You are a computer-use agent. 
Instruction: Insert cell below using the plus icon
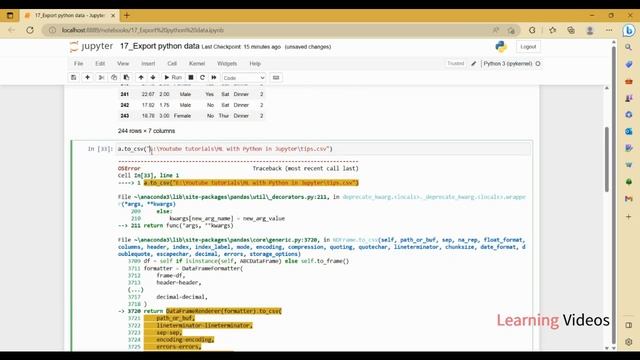(x=87, y=78)
